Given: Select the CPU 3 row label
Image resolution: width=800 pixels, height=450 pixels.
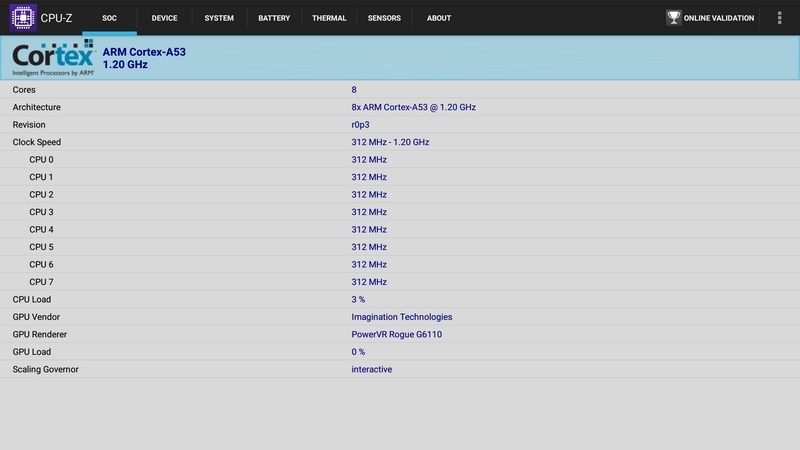Looking at the screenshot, I should pyautogui.click(x=41, y=212).
